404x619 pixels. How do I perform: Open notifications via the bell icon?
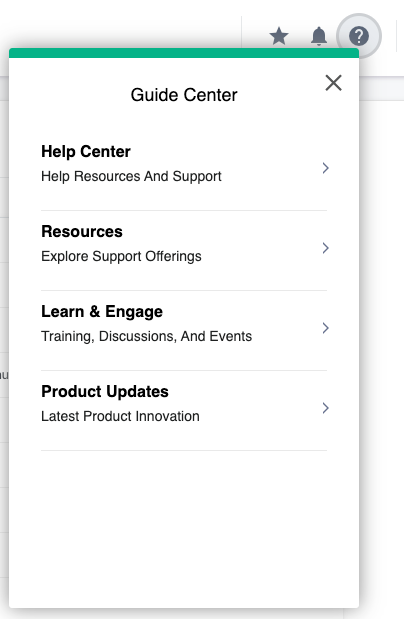[x=319, y=36]
